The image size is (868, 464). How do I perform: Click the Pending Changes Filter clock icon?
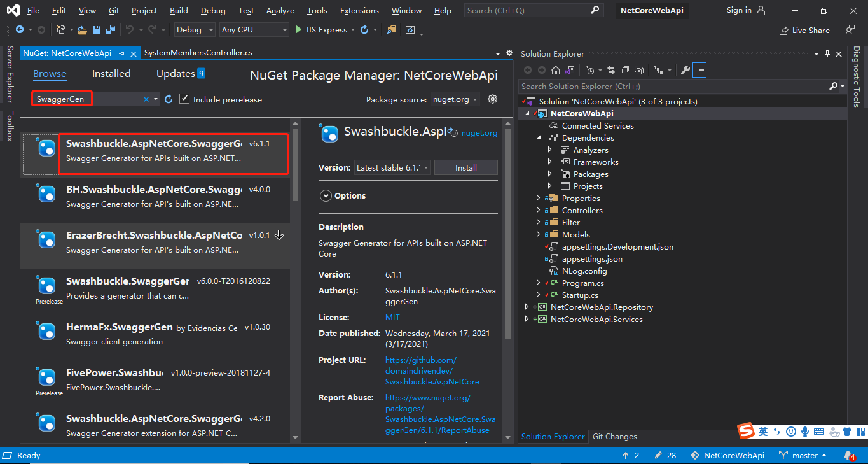[590, 70]
